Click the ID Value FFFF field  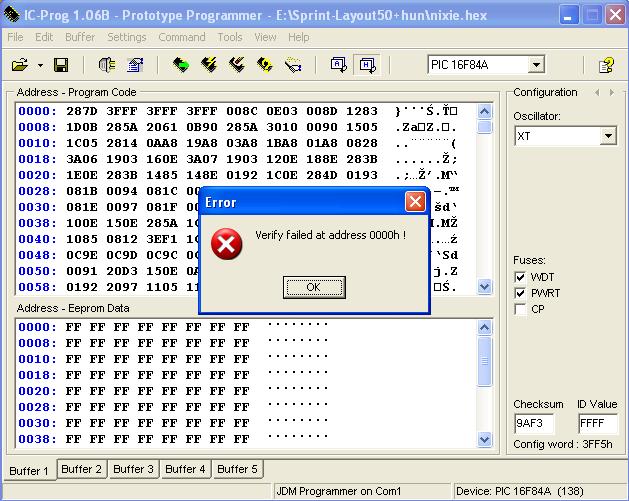598,423
